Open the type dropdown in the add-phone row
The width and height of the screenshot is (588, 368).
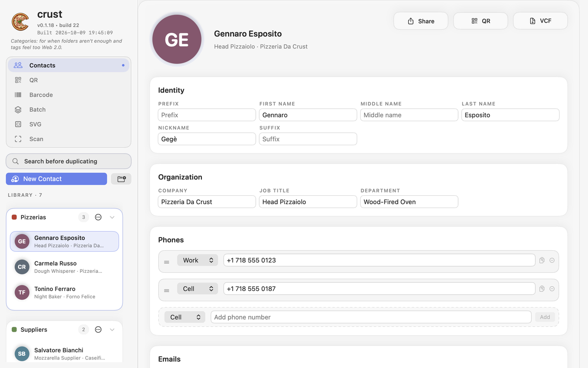[185, 317]
